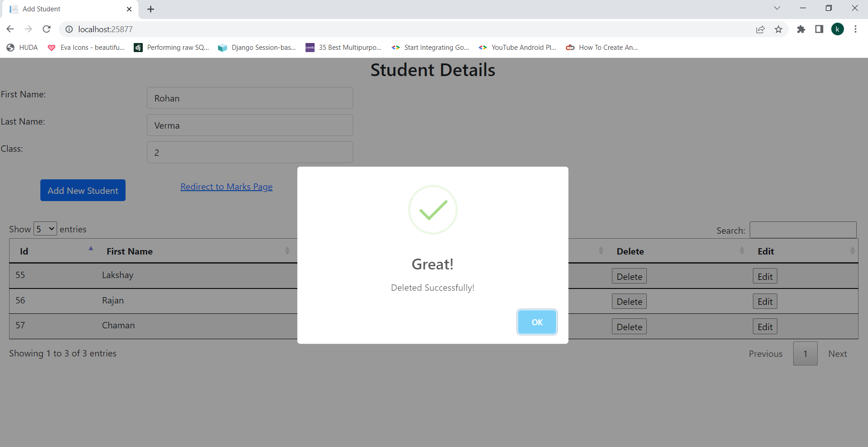Edit the Lakshay row
This screenshot has height=447, width=868.
coord(765,276)
